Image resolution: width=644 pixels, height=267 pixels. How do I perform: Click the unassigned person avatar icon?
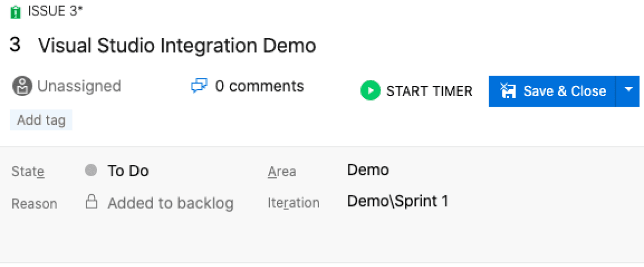coord(21,86)
